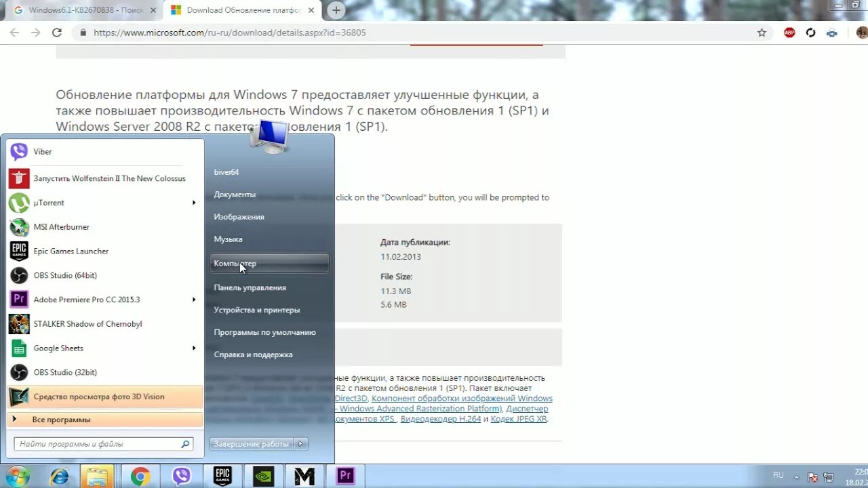The width and height of the screenshot is (868, 488).
Task: Open Viber from taskbar
Action: tap(181, 476)
